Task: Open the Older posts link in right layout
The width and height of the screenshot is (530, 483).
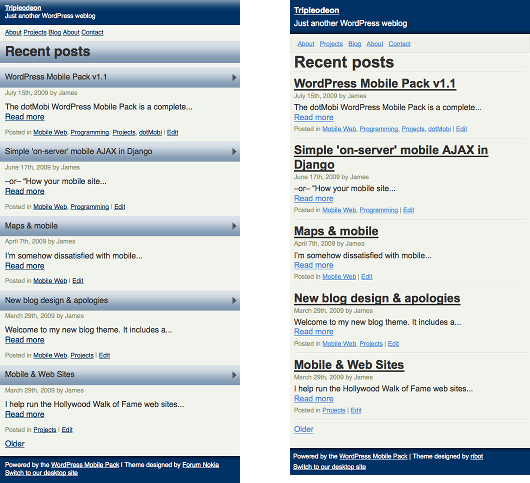Action: (304, 429)
